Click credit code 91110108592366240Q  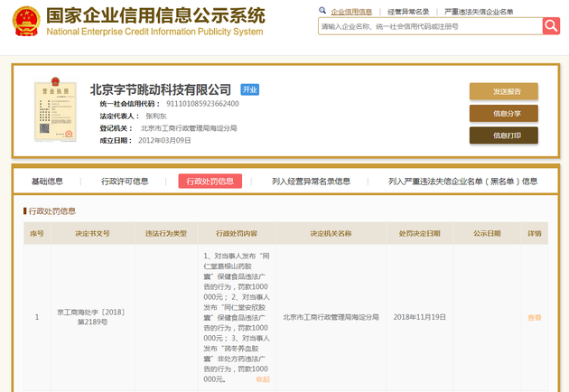pos(202,104)
